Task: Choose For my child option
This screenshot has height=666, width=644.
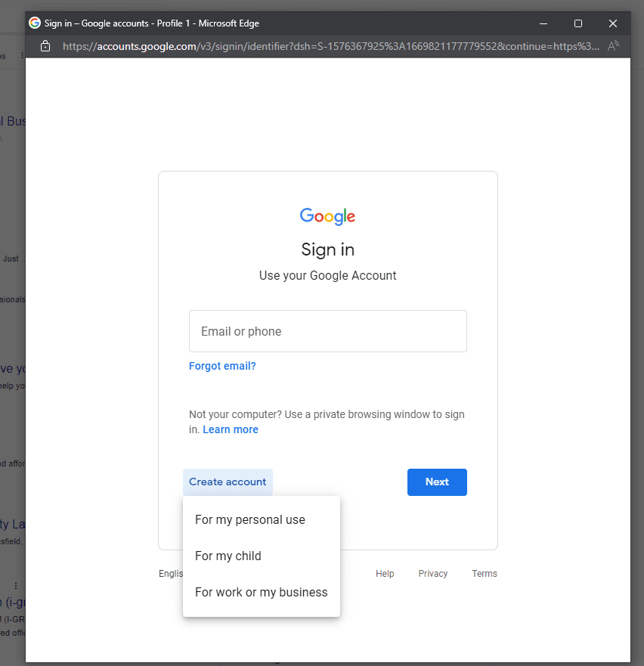Action: point(228,556)
